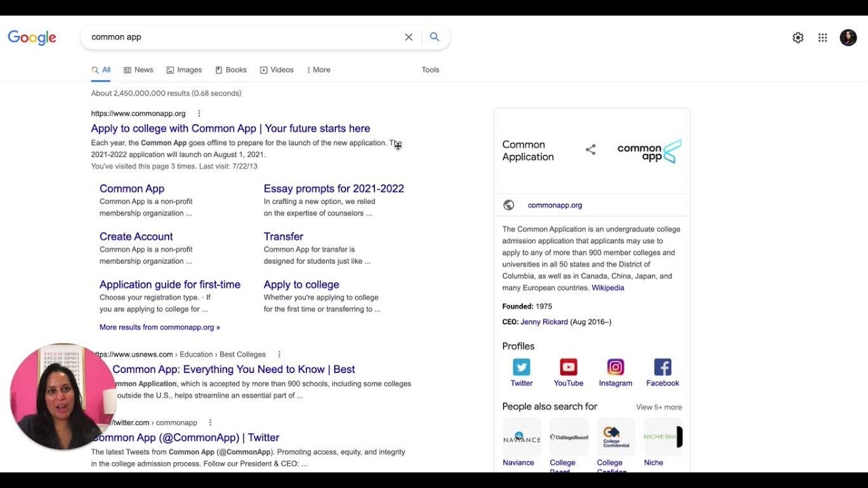Open options menu for commonapp.org result
This screenshot has width=868, height=488.
tap(199, 113)
